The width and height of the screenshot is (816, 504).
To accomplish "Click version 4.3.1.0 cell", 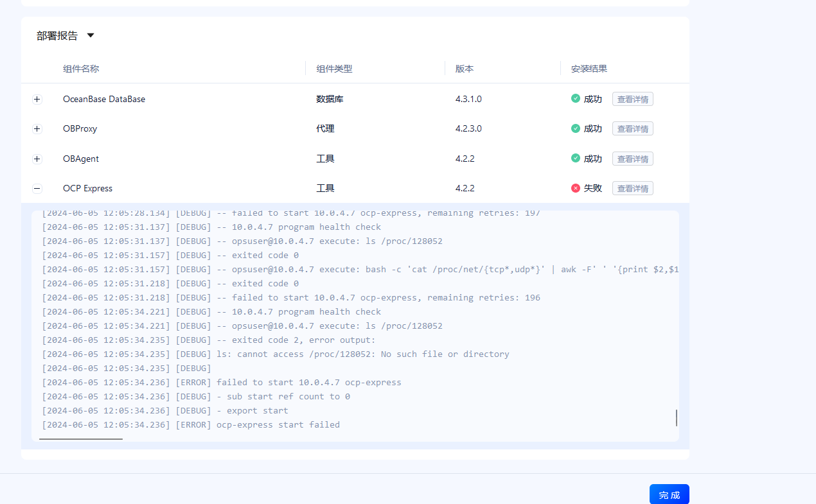I will [468, 99].
